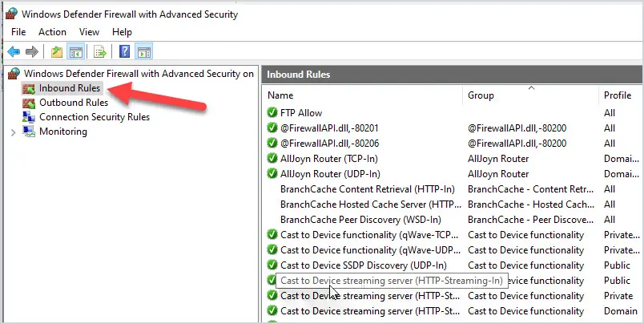The image size is (644, 324).
Task: Click green check of Cast to Device qWave-TCP rule
Action: [x=272, y=234]
